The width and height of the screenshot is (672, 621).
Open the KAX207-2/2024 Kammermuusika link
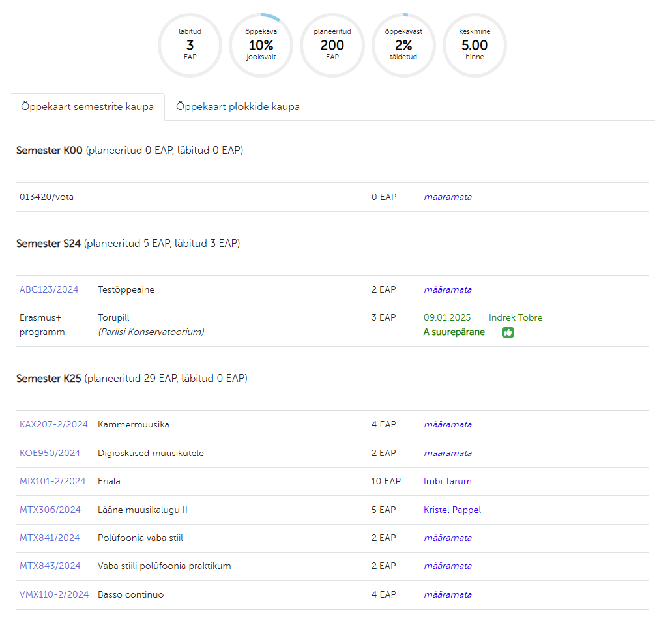(x=53, y=425)
